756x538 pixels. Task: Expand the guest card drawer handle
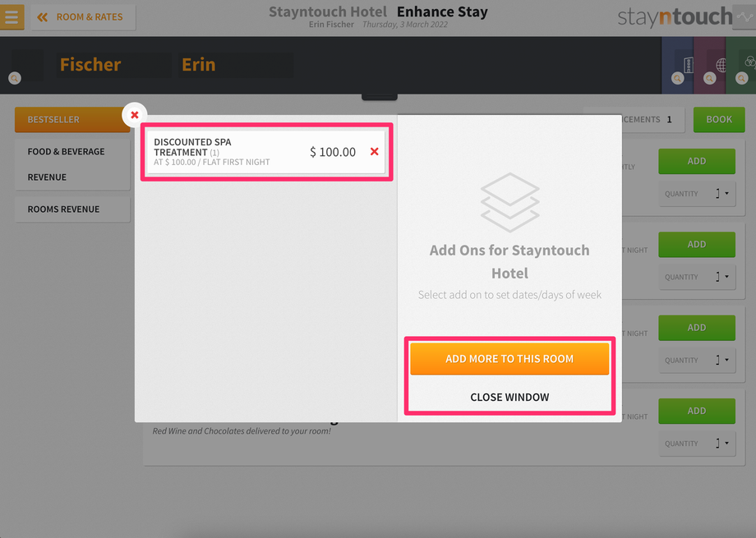380,97
